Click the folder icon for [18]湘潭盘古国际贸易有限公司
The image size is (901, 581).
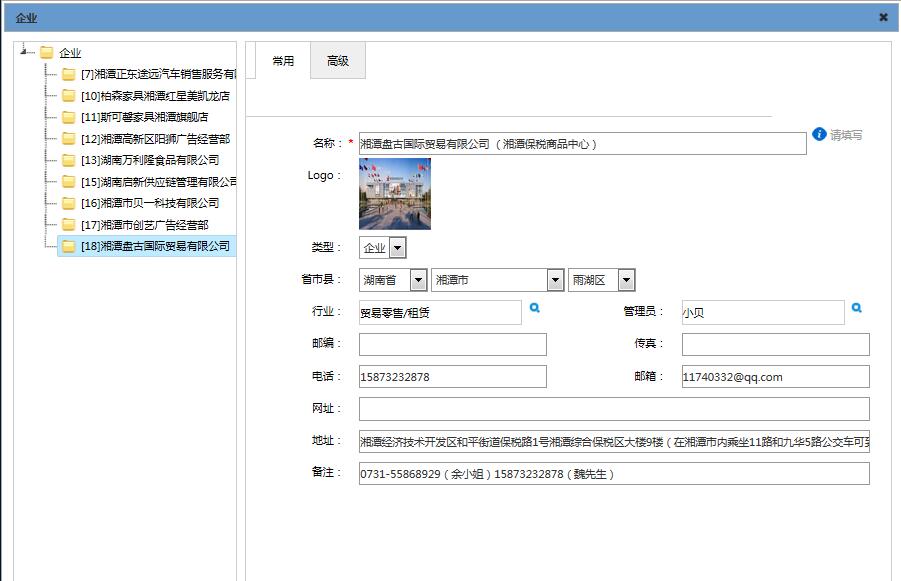[68, 246]
